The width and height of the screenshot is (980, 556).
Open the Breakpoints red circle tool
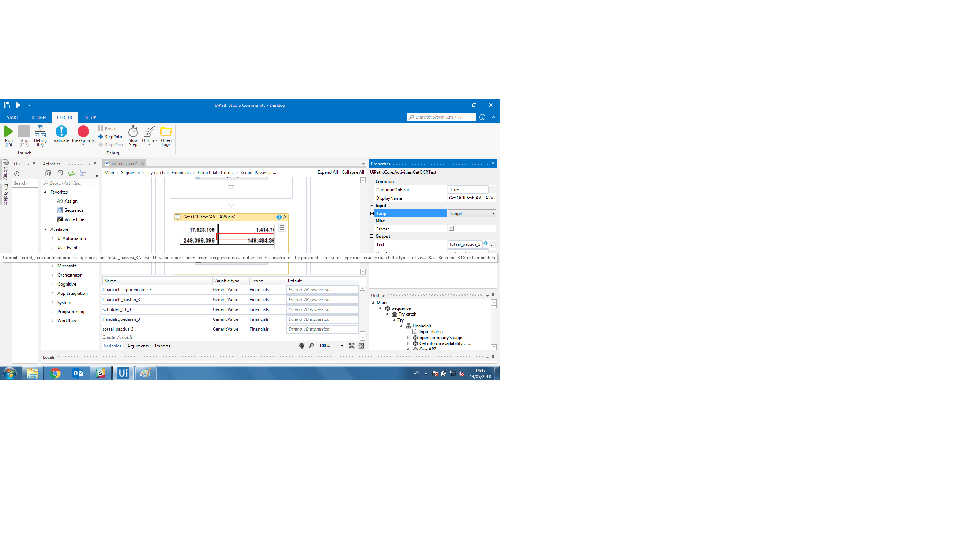pyautogui.click(x=83, y=132)
